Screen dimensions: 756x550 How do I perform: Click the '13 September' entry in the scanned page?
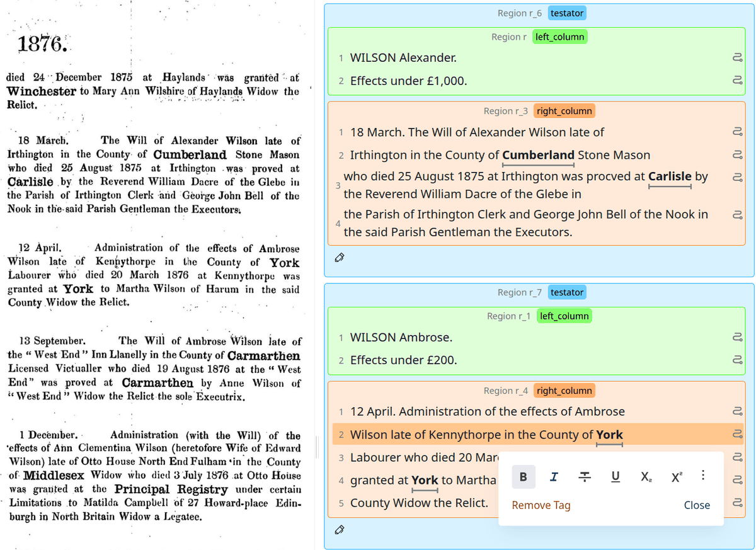[153, 369]
